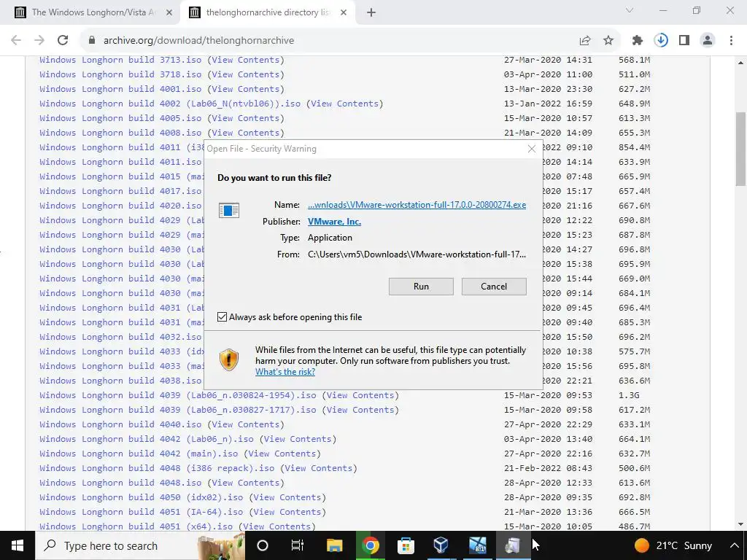Screen dimensions: 747x560
Task: View Contents of build 4039 (Lab06_n.030827-1717).iso
Action: point(360,410)
